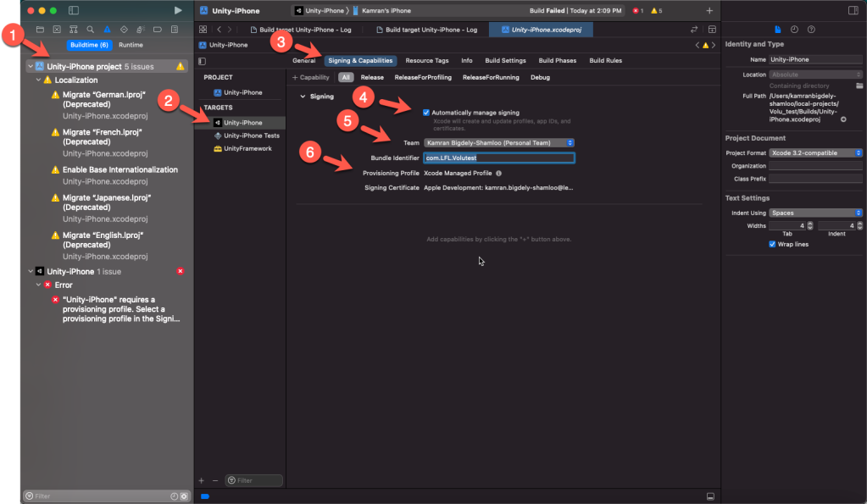Click the Library plus icon in toolbar
The image size is (867, 504).
pos(709,10)
